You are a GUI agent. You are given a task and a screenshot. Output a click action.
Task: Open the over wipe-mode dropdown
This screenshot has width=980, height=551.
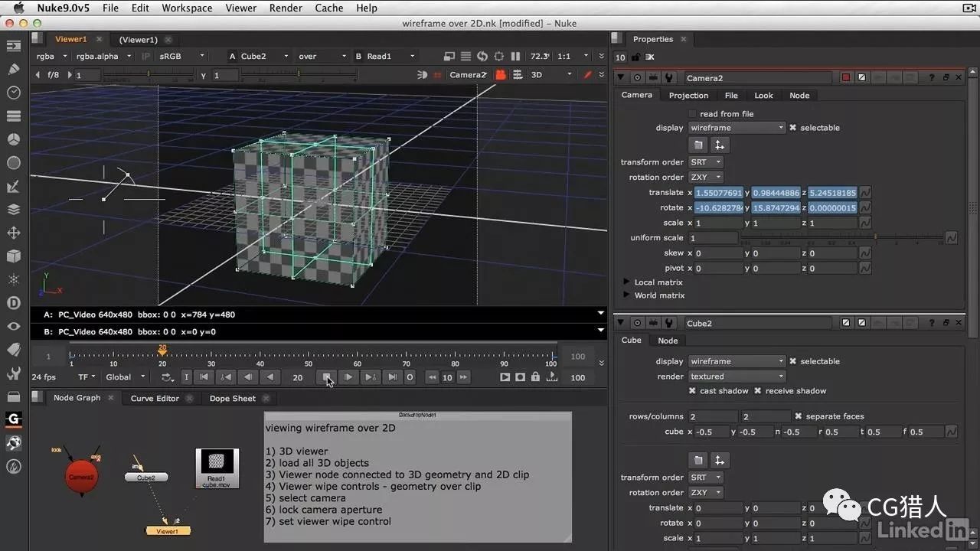[x=322, y=56]
